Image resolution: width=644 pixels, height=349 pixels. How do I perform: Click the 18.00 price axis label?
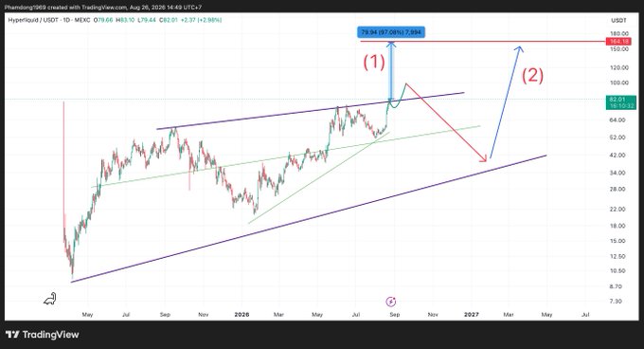(618, 226)
